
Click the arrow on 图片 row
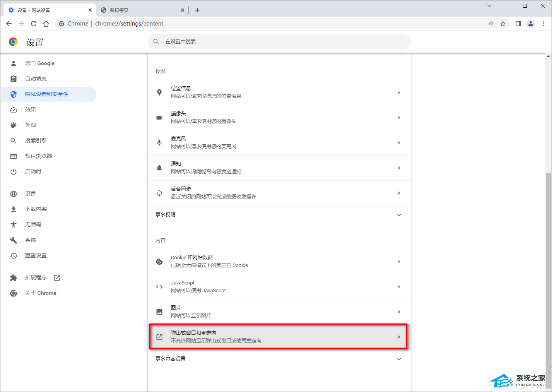(399, 312)
